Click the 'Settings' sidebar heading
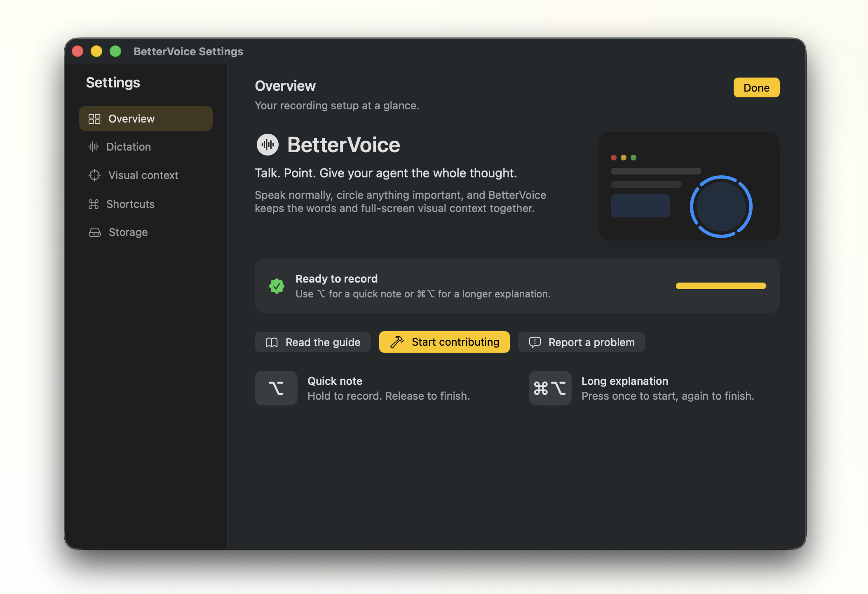The width and height of the screenshot is (868, 594). [113, 82]
